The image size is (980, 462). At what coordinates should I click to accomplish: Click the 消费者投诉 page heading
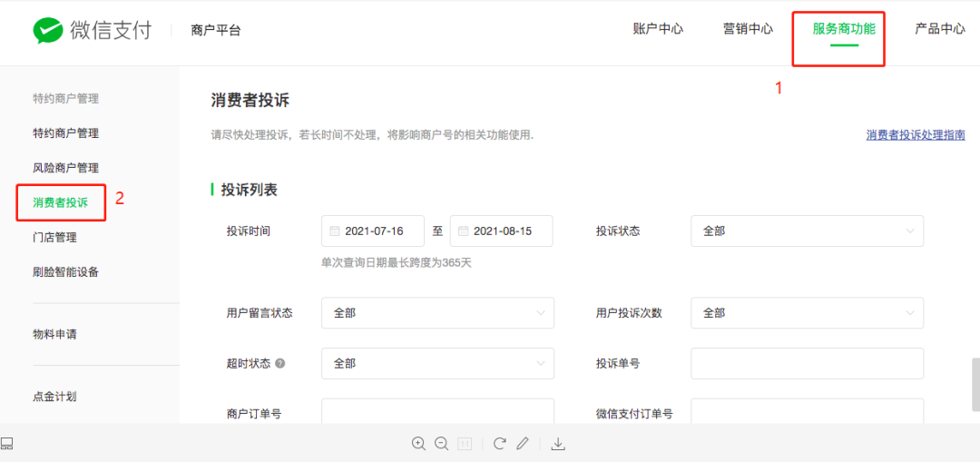point(250,100)
